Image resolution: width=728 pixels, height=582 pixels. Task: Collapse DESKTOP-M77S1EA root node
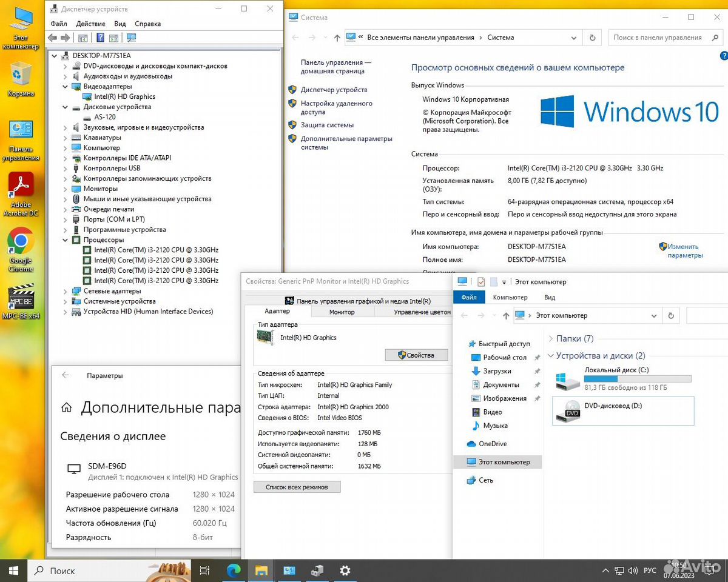click(55, 56)
